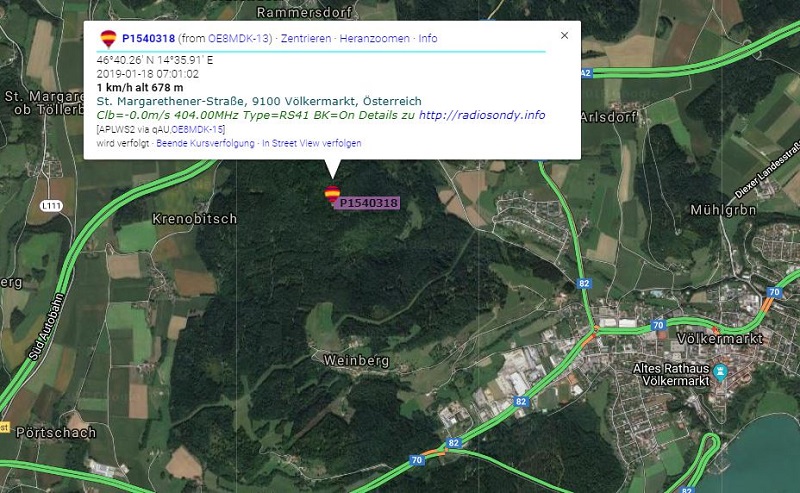The image size is (800, 493).
Task: Open the OE8MDK-13 source station link
Action: coord(238,38)
